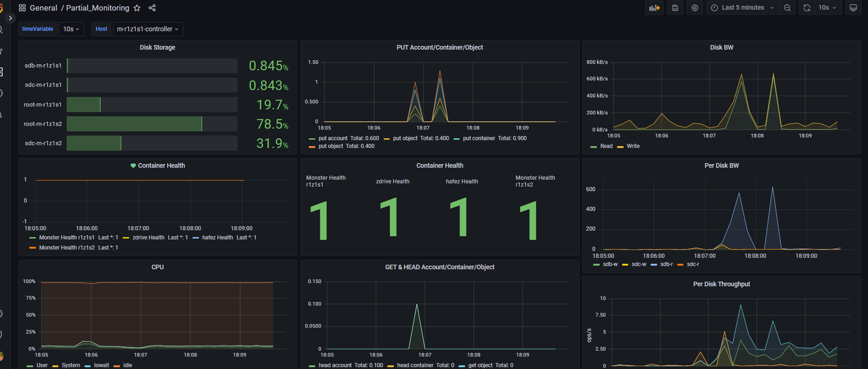The width and height of the screenshot is (868, 369).
Task: Open the Per Disk BW panel menu
Action: [721, 165]
